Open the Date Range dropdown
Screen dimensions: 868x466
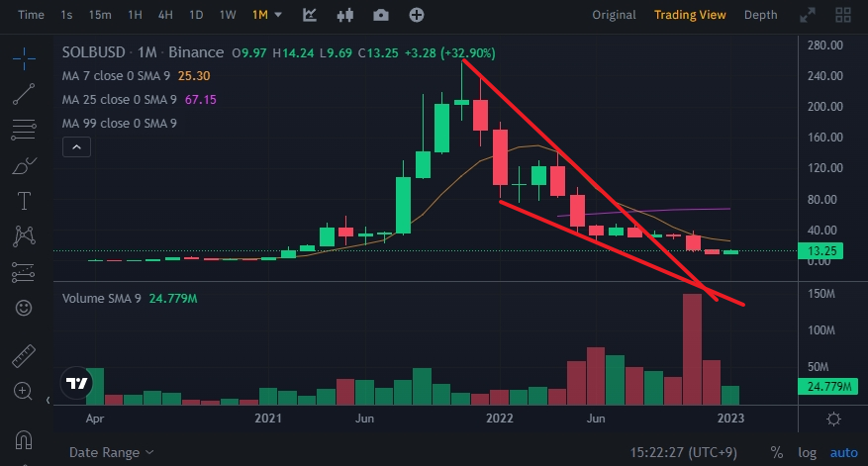[x=111, y=452]
